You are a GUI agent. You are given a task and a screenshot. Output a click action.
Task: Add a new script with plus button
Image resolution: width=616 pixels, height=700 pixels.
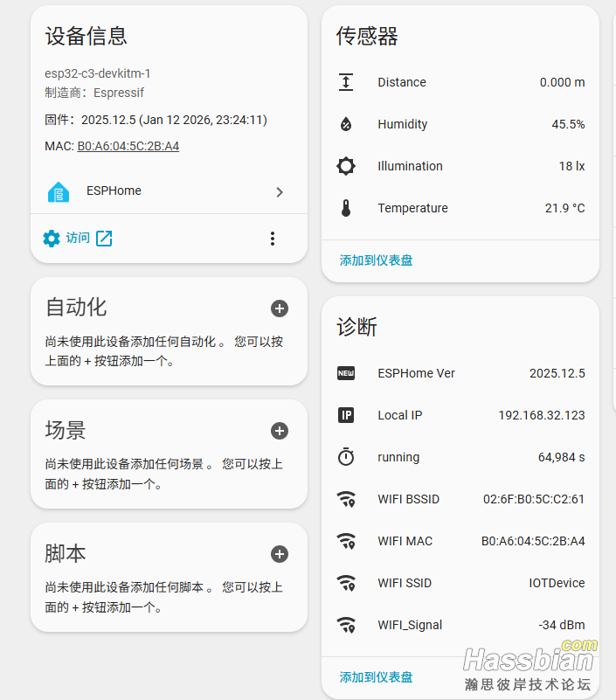click(x=280, y=554)
